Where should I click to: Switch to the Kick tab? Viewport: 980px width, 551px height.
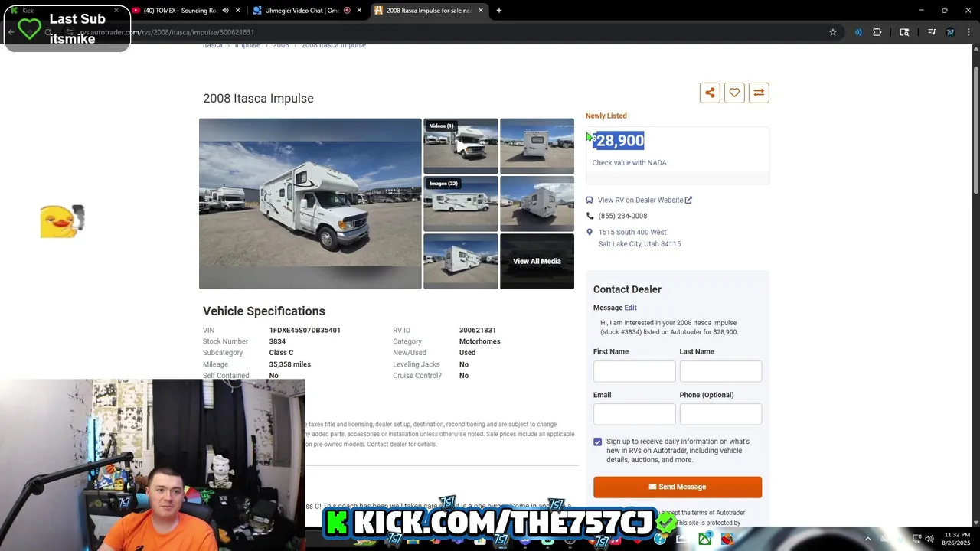coord(65,11)
